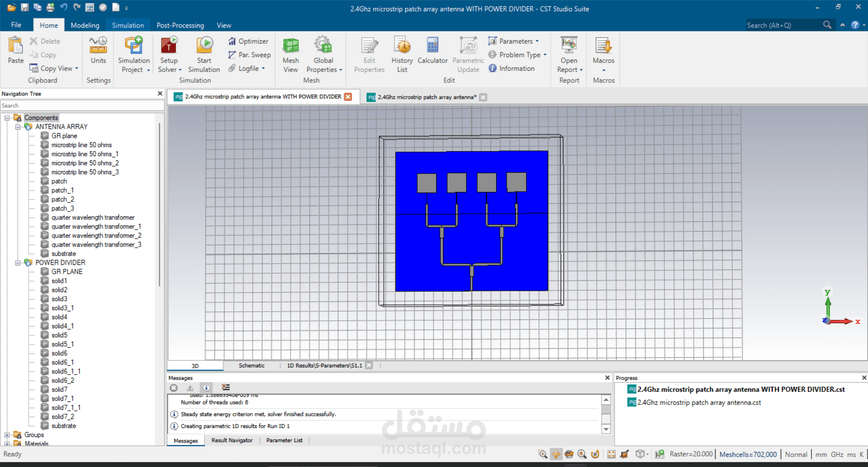Select the patch_2 item in the tree
Screen dimensions: 868x467
[x=63, y=199]
